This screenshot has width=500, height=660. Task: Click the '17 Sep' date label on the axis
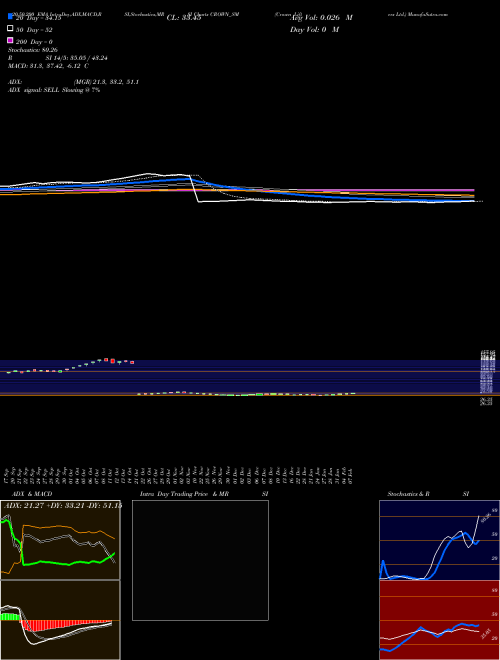pos(8,475)
